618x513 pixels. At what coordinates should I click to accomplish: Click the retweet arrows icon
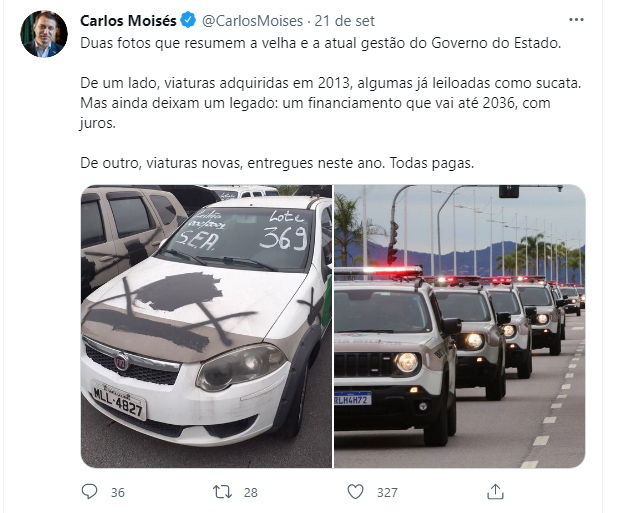(222, 492)
